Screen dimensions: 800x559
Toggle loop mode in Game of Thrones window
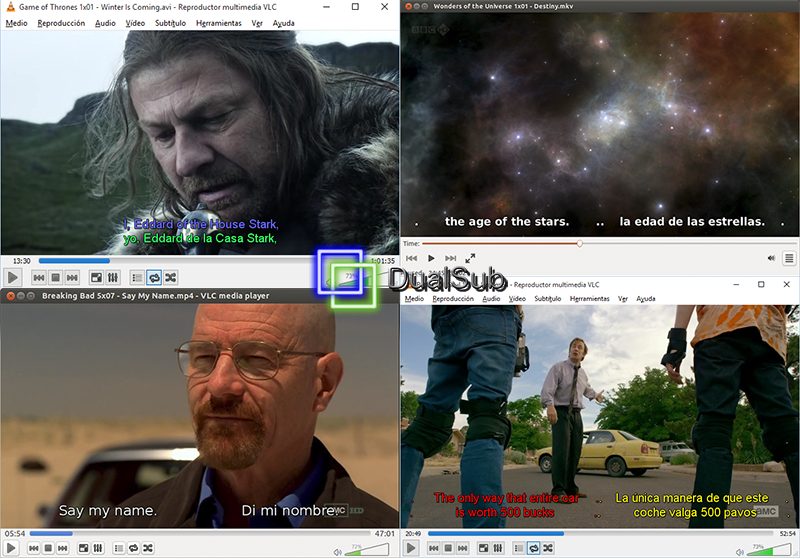click(x=154, y=277)
